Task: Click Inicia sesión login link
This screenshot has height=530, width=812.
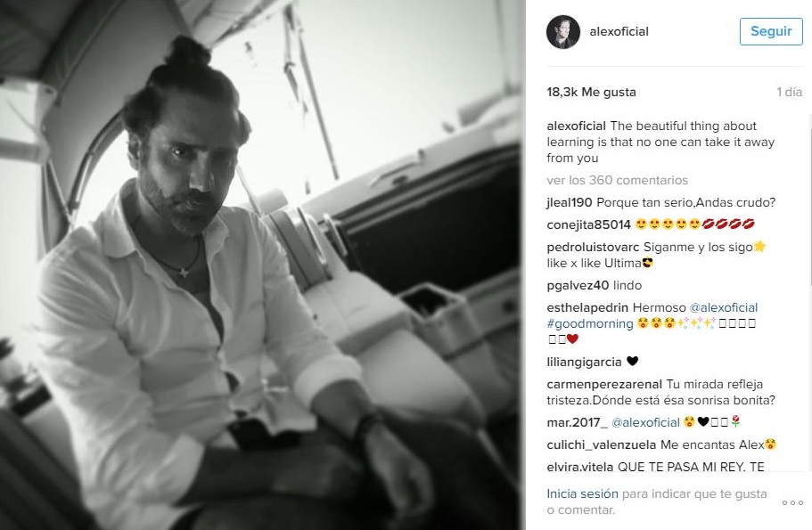Action: [x=583, y=493]
